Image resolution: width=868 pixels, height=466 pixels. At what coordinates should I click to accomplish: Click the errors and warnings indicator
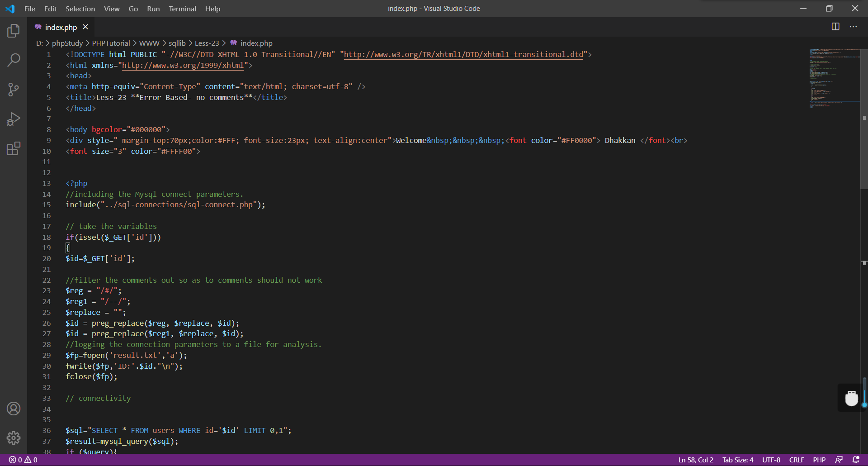(24, 460)
